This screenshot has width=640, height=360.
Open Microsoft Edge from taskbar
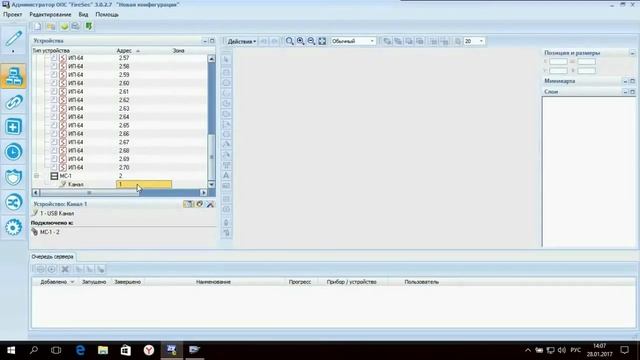click(80, 350)
